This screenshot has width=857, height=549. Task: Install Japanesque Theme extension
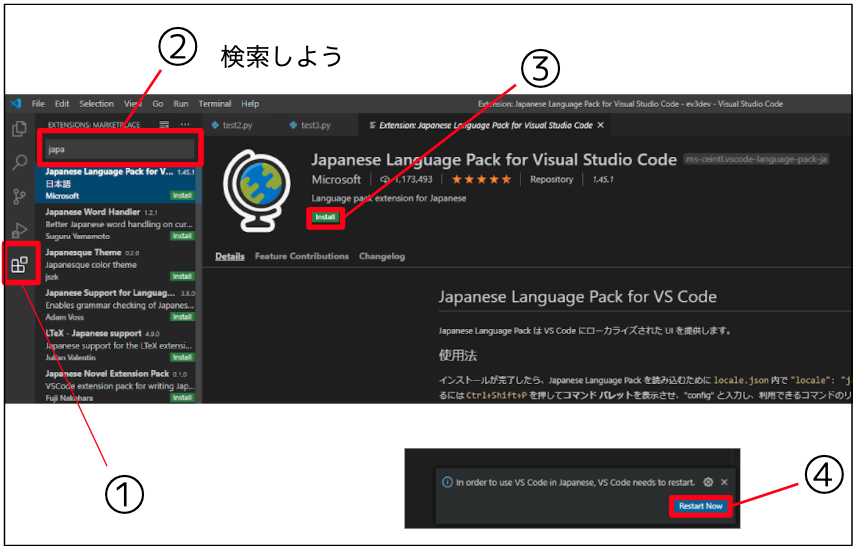[x=182, y=277]
